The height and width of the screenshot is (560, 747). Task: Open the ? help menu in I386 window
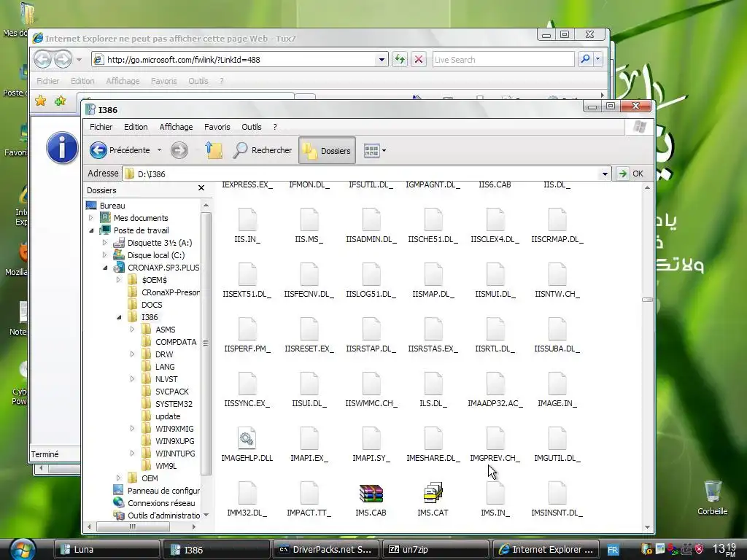point(275,127)
